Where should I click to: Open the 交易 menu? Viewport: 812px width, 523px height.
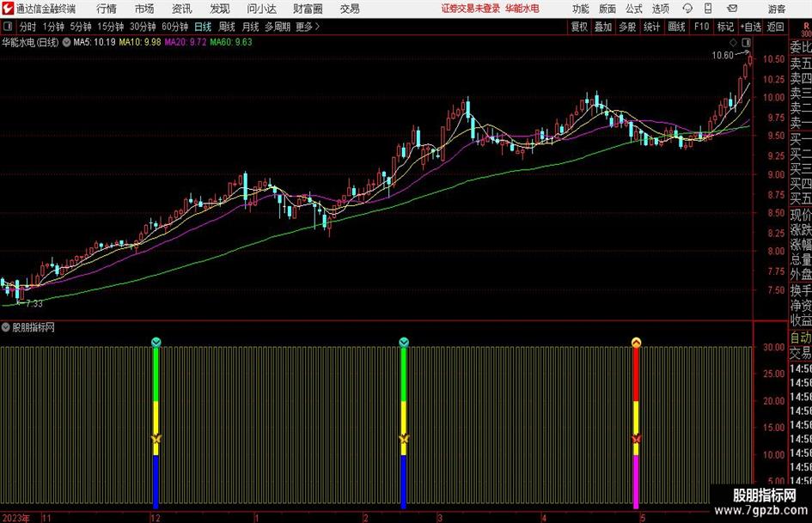350,9
